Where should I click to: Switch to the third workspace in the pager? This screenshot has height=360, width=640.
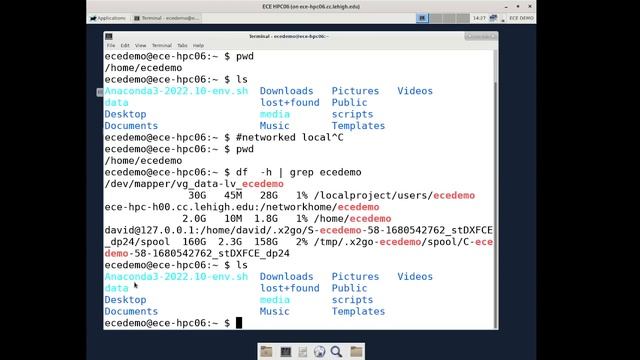[449, 18]
